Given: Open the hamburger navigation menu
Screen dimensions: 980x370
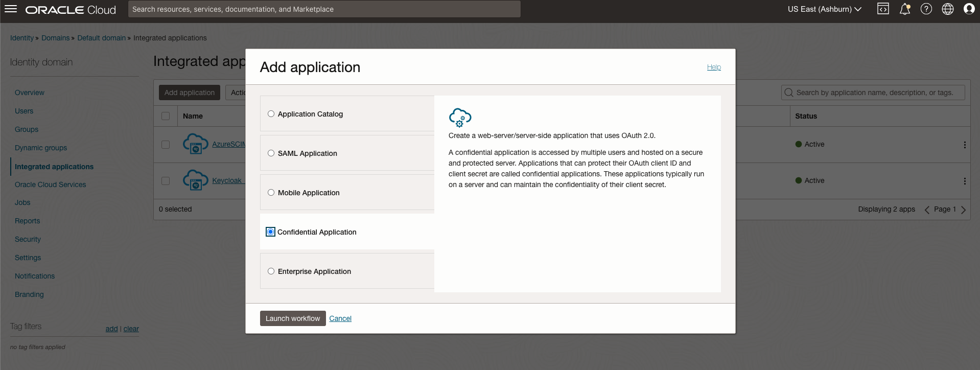Looking at the screenshot, I should (11, 9).
